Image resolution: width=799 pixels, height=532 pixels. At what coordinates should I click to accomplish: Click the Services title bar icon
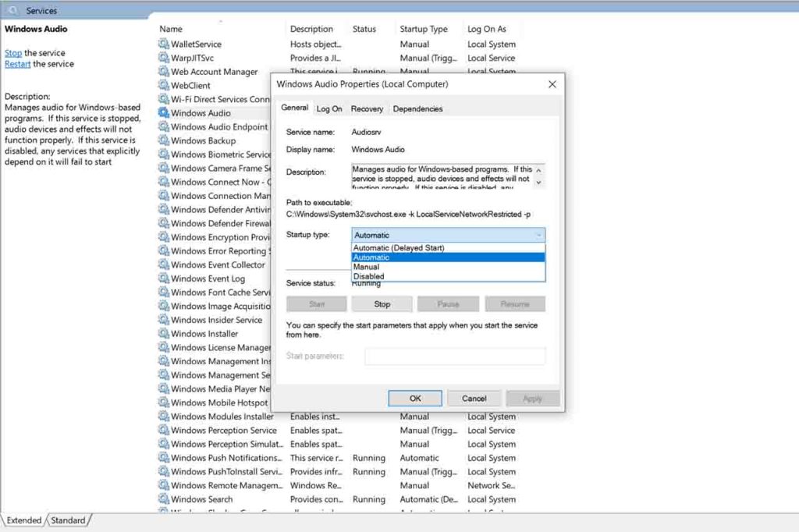click(x=13, y=10)
